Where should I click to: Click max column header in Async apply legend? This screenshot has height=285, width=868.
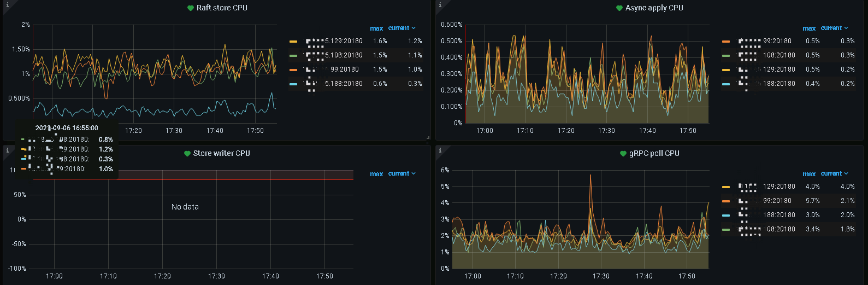pyautogui.click(x=809, y=28)
